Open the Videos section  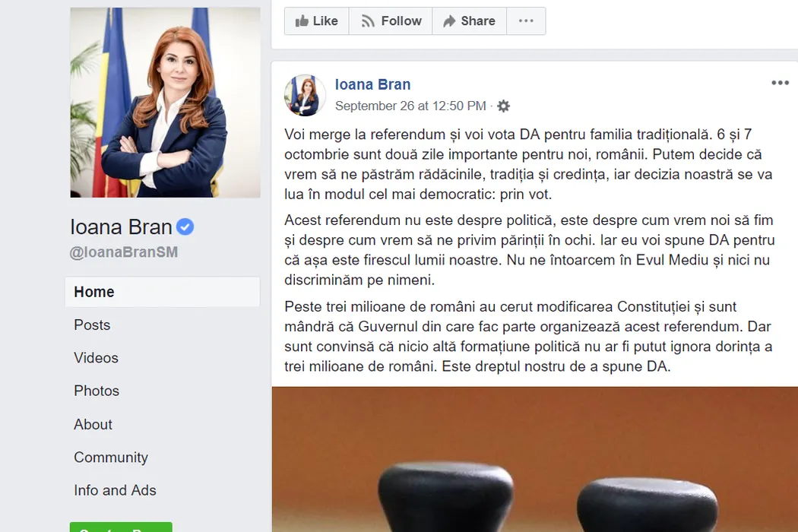(97, 358)
